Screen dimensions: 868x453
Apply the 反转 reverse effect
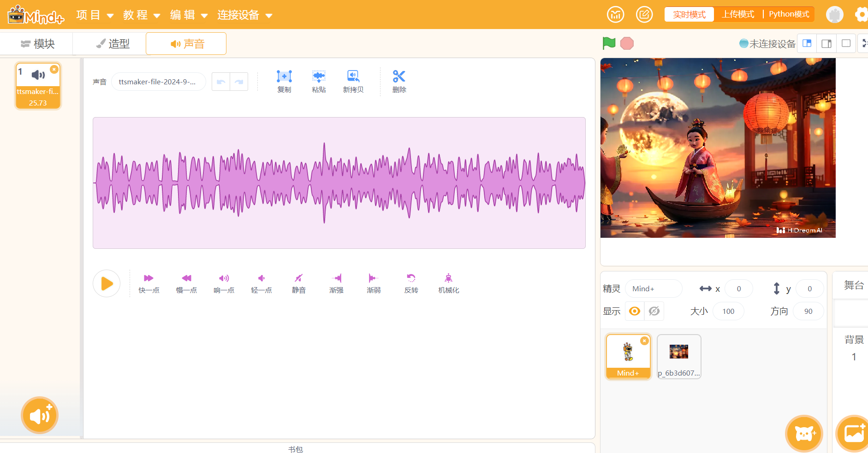pyautogui.click(x=411, y=283)
